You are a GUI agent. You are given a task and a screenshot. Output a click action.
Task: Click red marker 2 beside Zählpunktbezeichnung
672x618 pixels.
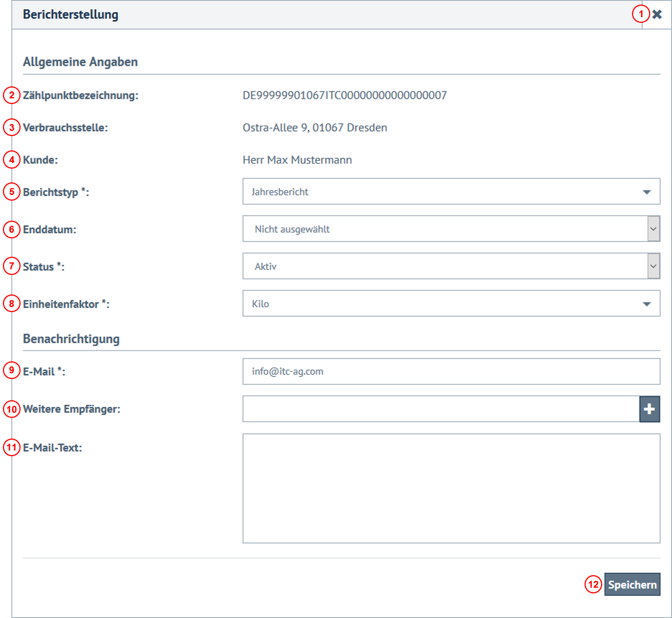(11, 95)
